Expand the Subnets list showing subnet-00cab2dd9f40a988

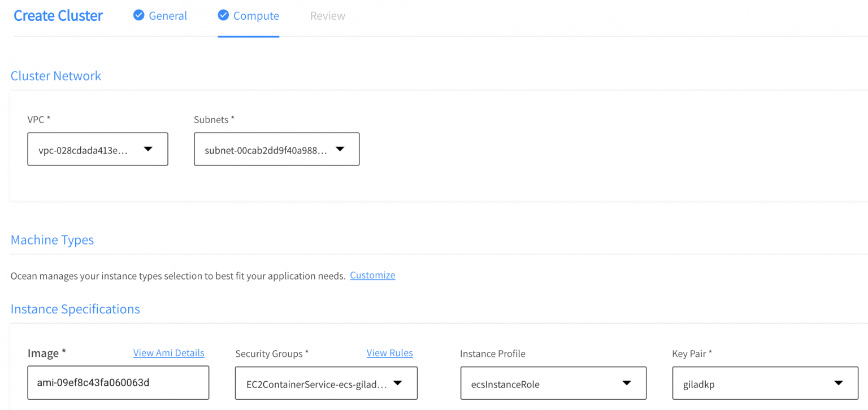coord(266,150)
